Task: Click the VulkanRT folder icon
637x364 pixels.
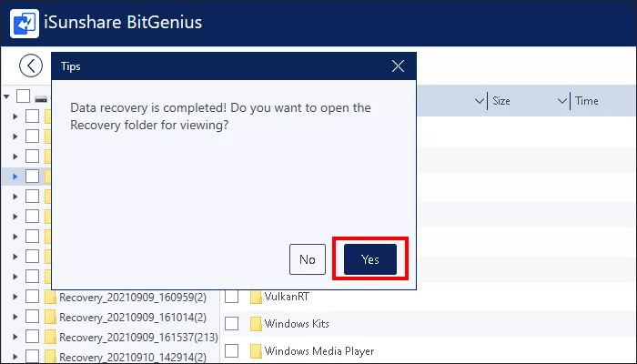Action: point(256,297)
